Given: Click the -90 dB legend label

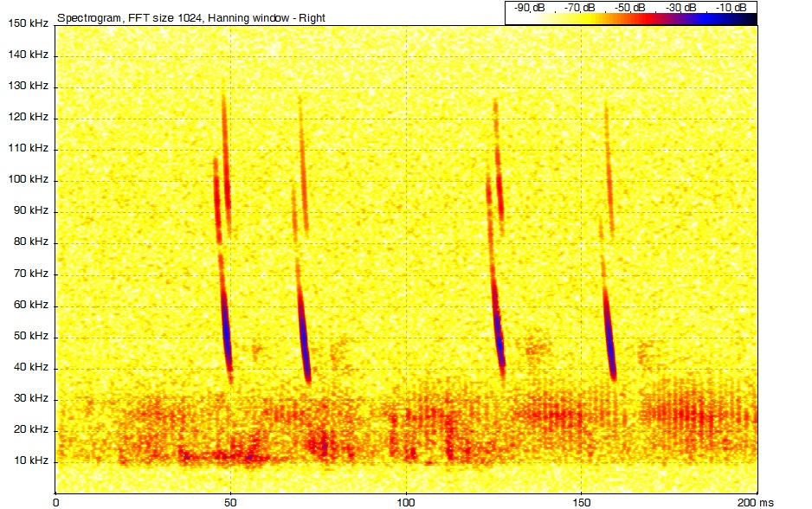Looking at the screenshot, I should (x=529, y=7).
